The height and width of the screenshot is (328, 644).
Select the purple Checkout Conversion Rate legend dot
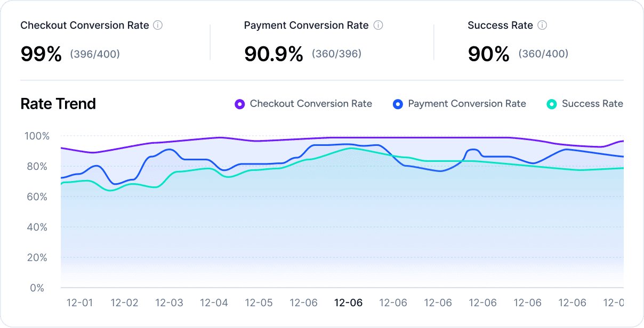pos(239,103)
